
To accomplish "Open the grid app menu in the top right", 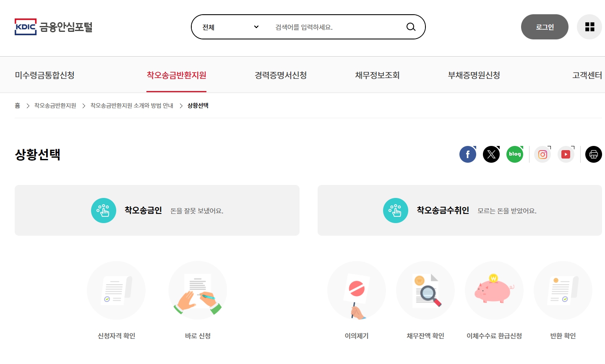I will [x=589, y=26].
